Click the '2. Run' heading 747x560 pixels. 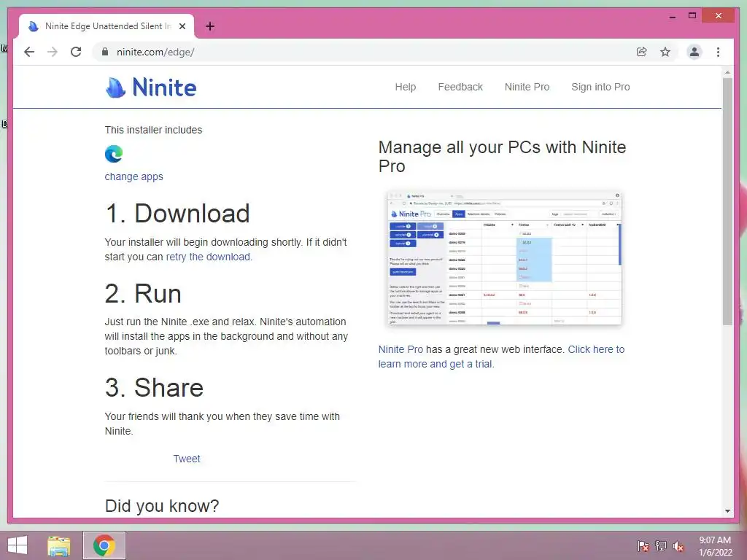click(143, 293)
